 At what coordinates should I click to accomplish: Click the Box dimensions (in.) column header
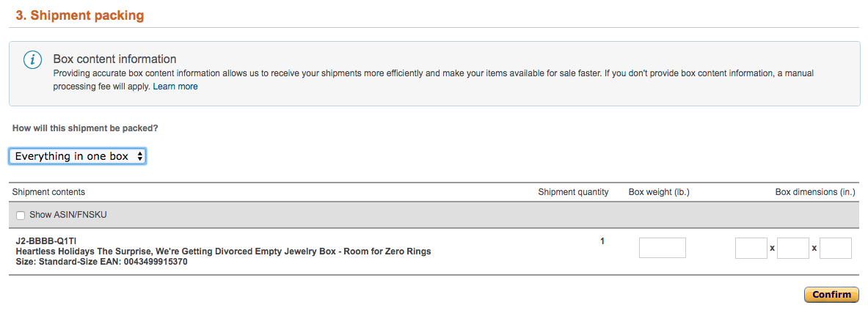pyautogui.click(x=815, y=192)
